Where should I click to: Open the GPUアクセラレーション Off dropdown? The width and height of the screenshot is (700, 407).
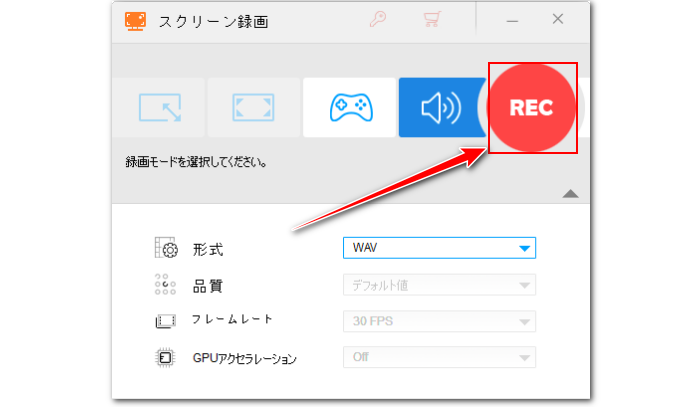439,357
